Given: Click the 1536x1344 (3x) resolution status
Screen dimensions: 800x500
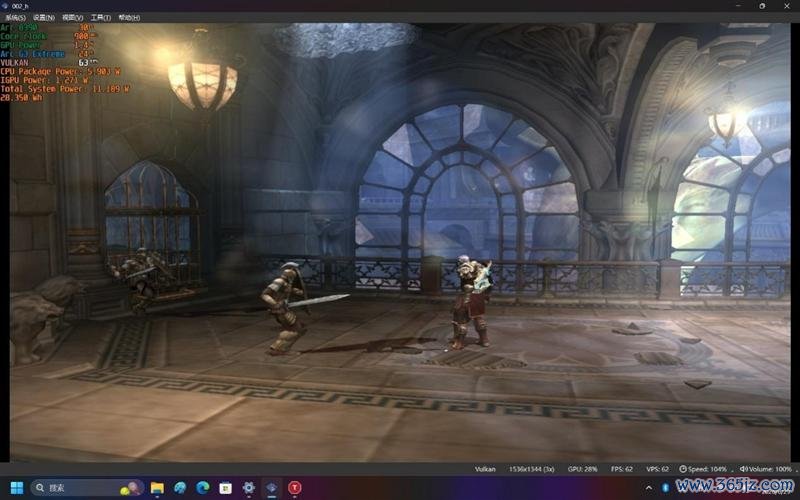Looking at the screenshot, I should coord(532,469).
